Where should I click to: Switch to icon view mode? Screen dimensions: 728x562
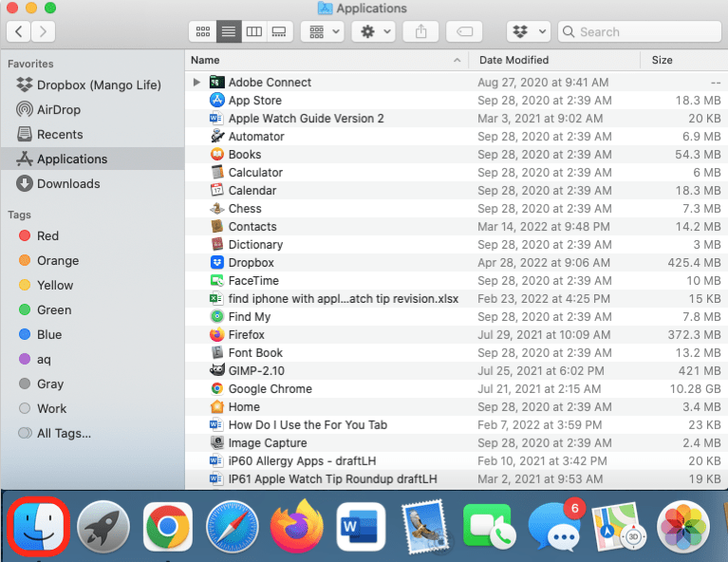(x=202, y=31)
